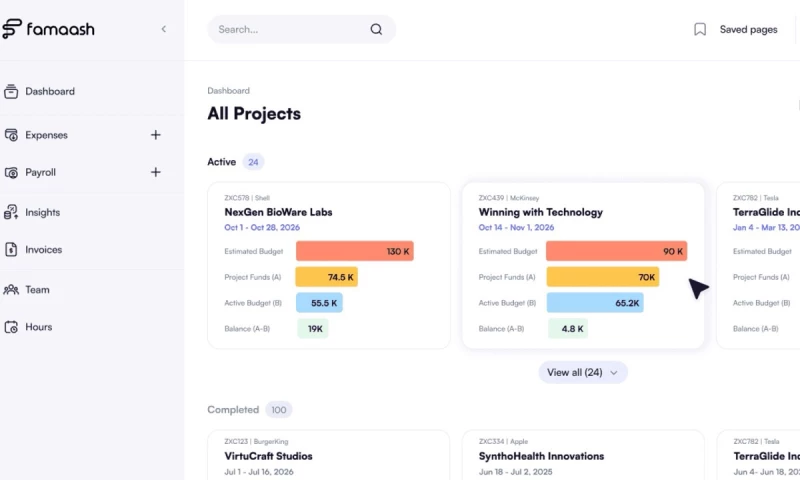This screenshot has height=480, width=800.
Task: Click the Invoices sidebar icon
Action: click(x=11, y=249)
